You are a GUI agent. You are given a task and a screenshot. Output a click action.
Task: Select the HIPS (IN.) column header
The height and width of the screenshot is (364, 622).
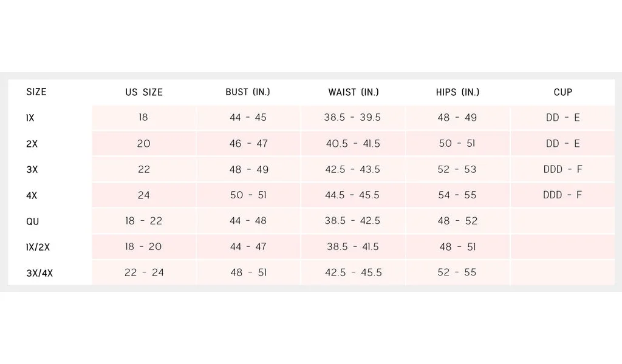[x=458, y=92]
